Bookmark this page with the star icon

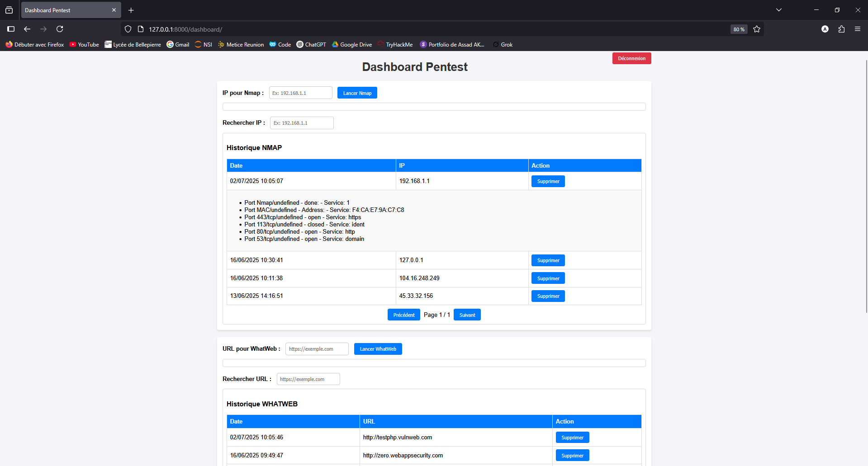757,29
